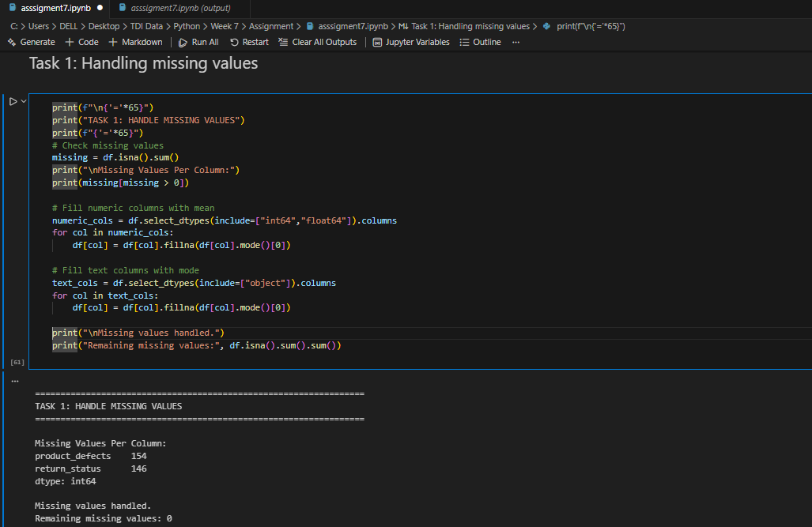Click 'for col in numeric_cols:' line
The height and width of the screenshot is (527, 812).
[112, 233]
